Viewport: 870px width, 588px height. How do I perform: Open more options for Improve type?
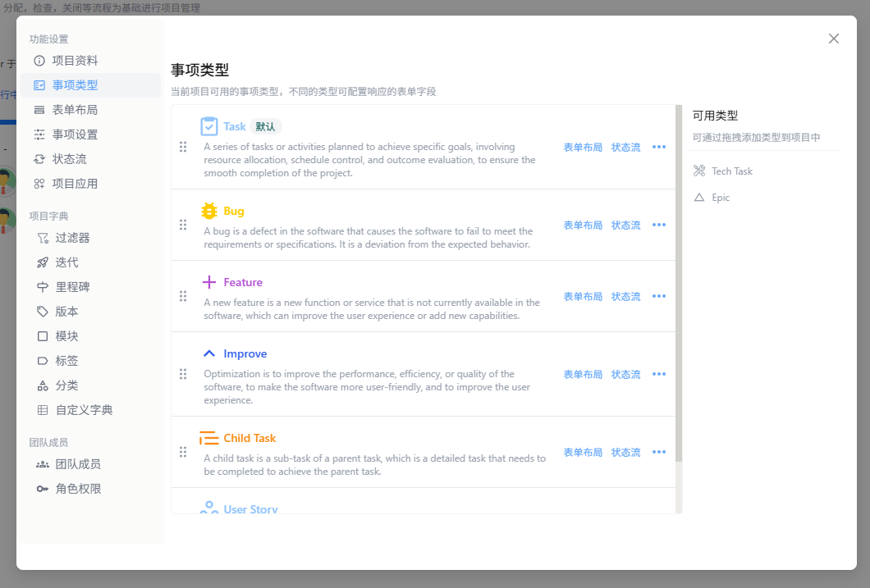point(659,374)
